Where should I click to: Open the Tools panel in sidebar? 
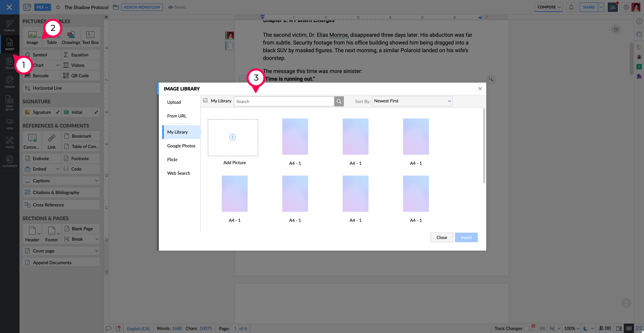click(x=10, y=142)
